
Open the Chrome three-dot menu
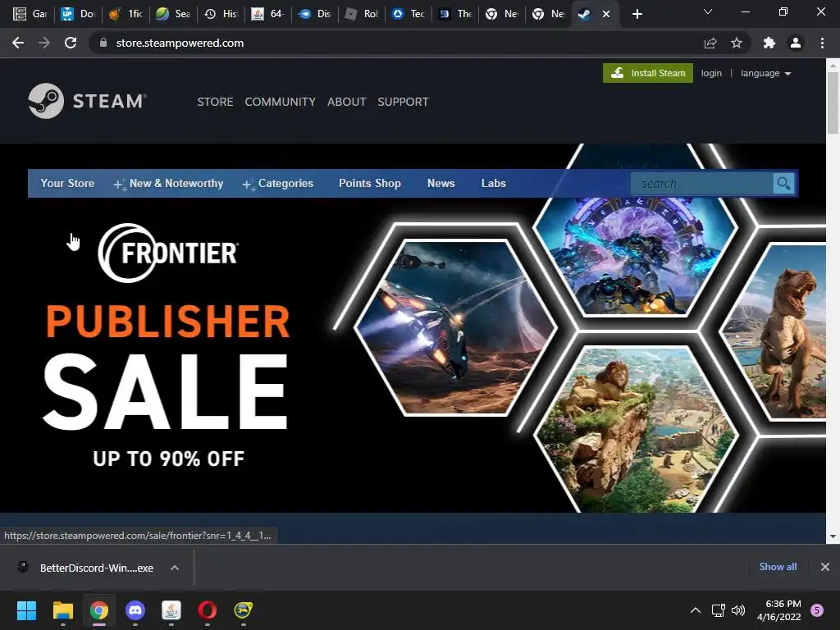822,43
